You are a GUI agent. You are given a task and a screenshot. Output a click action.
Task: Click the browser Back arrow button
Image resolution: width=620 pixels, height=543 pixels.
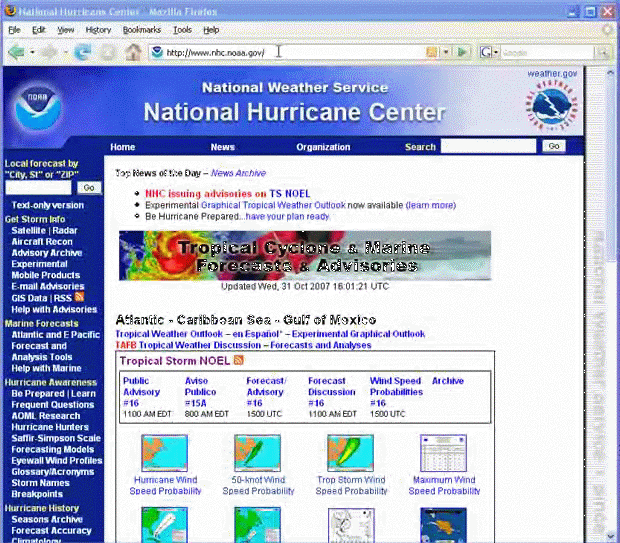tap(16, 52)
